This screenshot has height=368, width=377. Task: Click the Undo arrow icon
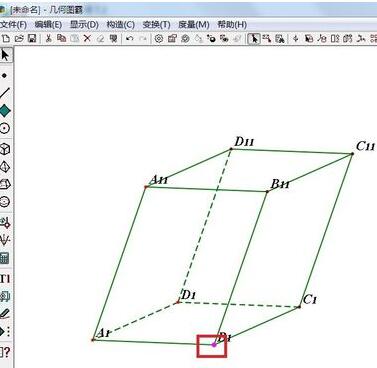coord(130,39)
